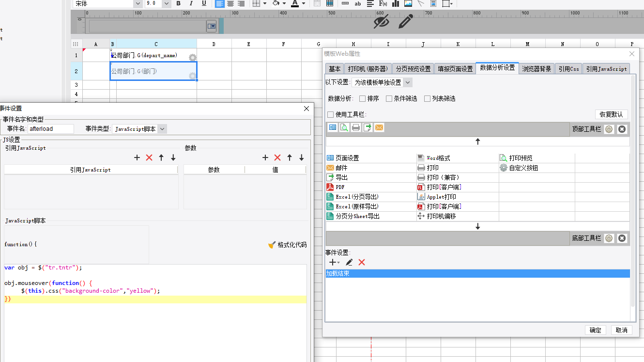Click the gear icon in cell C1
Screen dimensions: 644x362
click(193, 58)
